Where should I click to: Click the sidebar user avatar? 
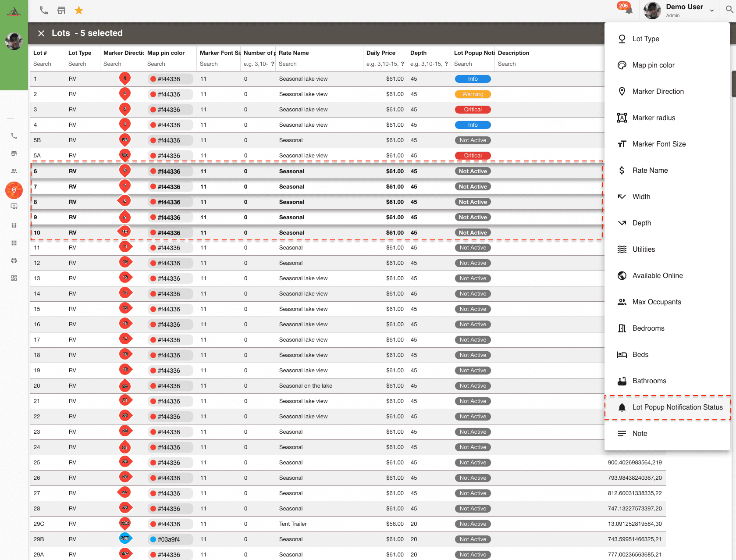[14, 41]
